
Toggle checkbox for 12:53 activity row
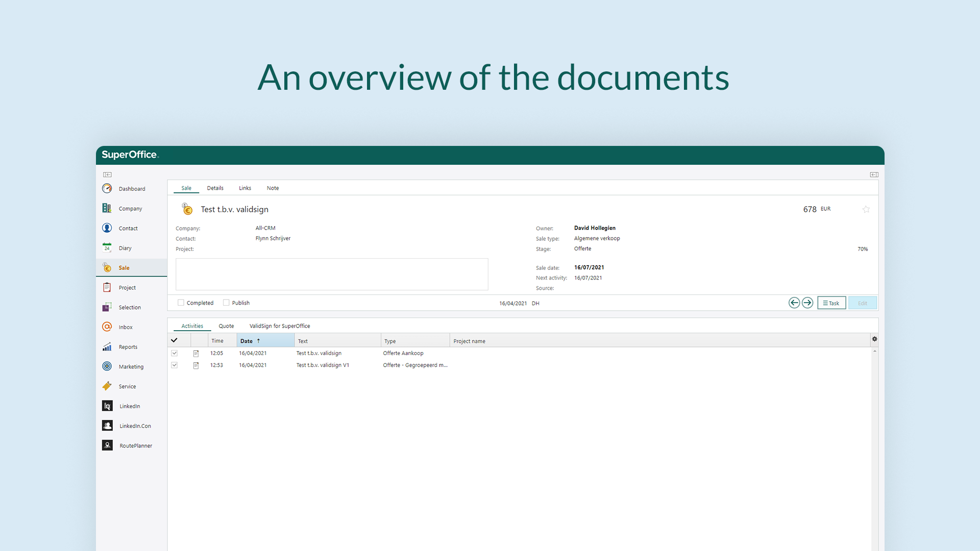click(x=175, y=365)
